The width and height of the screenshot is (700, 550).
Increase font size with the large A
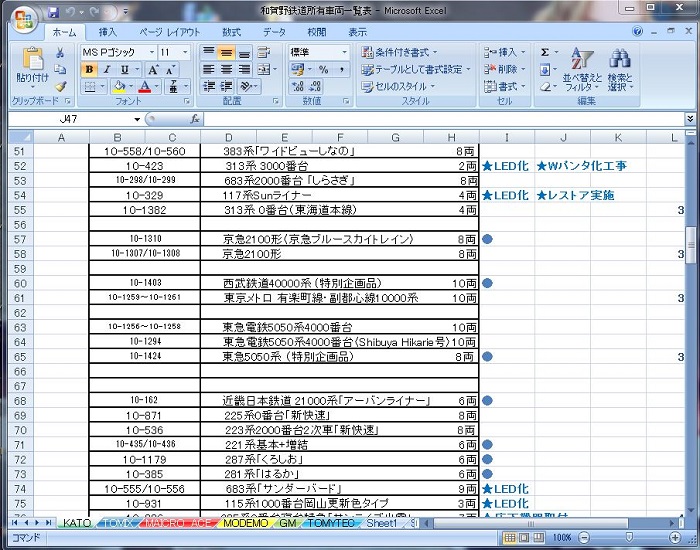click(x=153, y=70)
